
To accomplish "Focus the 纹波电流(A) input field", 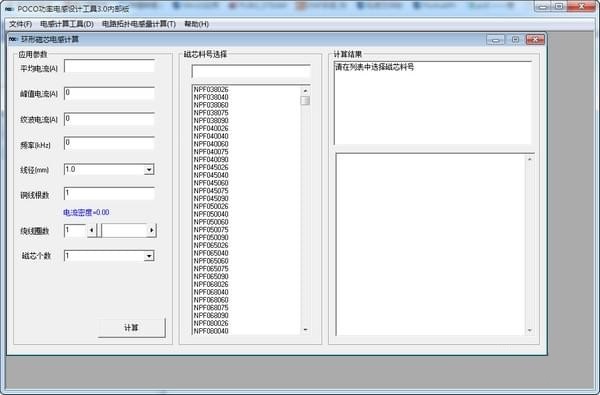I will point(109,119).
